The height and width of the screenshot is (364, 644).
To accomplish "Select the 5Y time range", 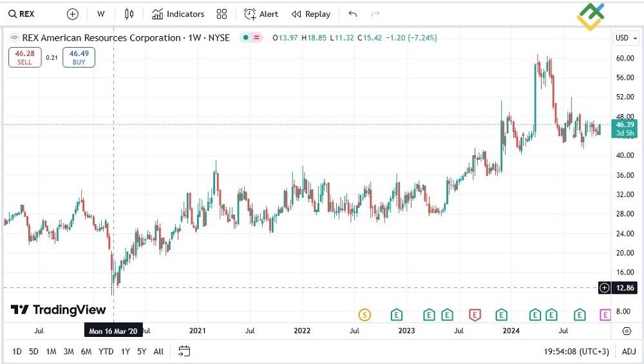I will coord(142,352).
